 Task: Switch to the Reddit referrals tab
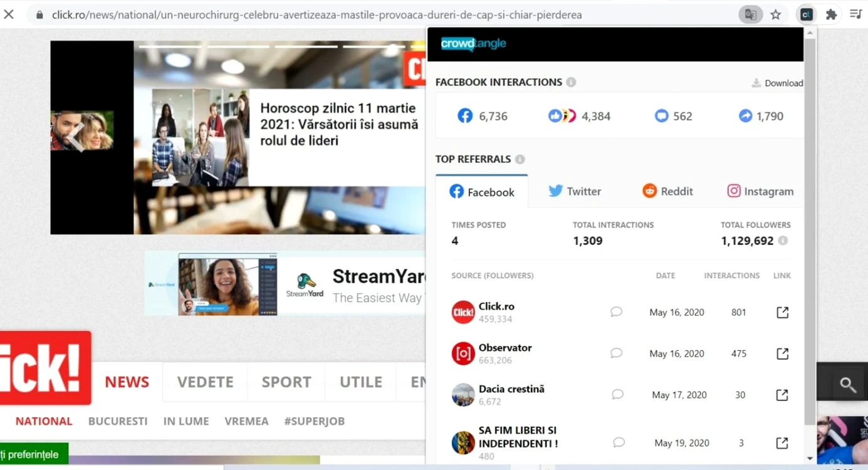[667, 191]
